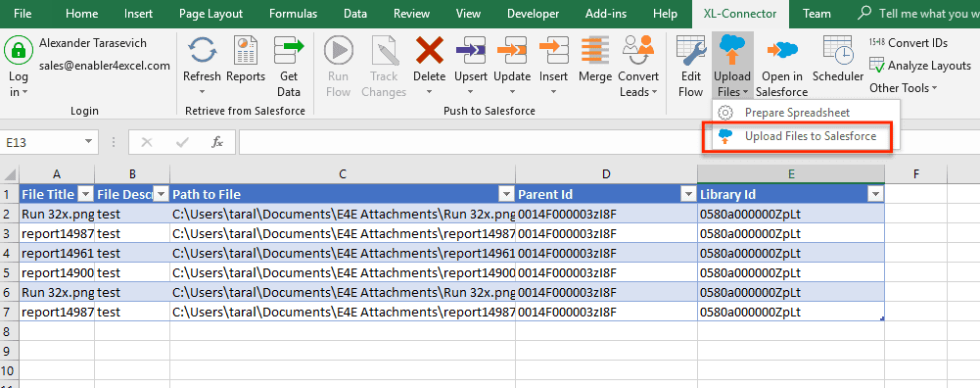
Task: Select column F header
Action: [x=916, y=174]
